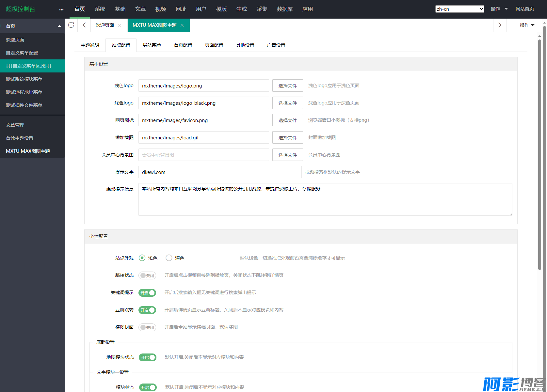Open 网站首页 link in header
Viewport: 547px width, 392px height.
coord(524,9)
